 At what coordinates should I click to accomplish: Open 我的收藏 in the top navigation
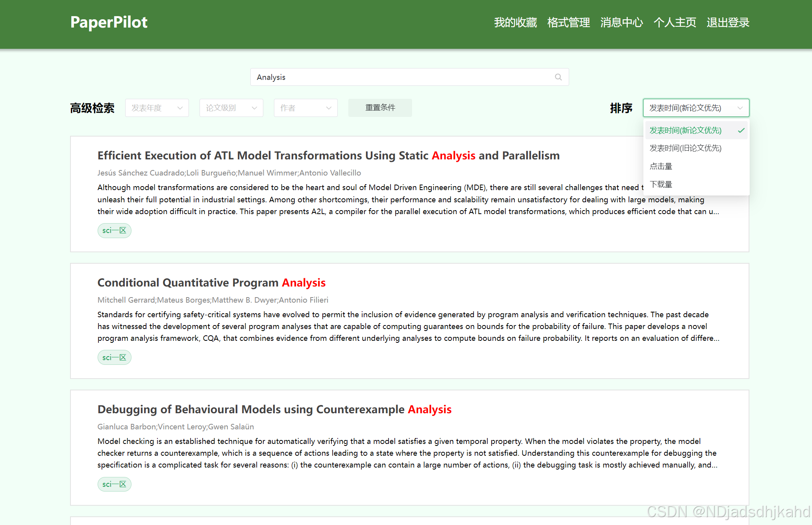[515, 22]
